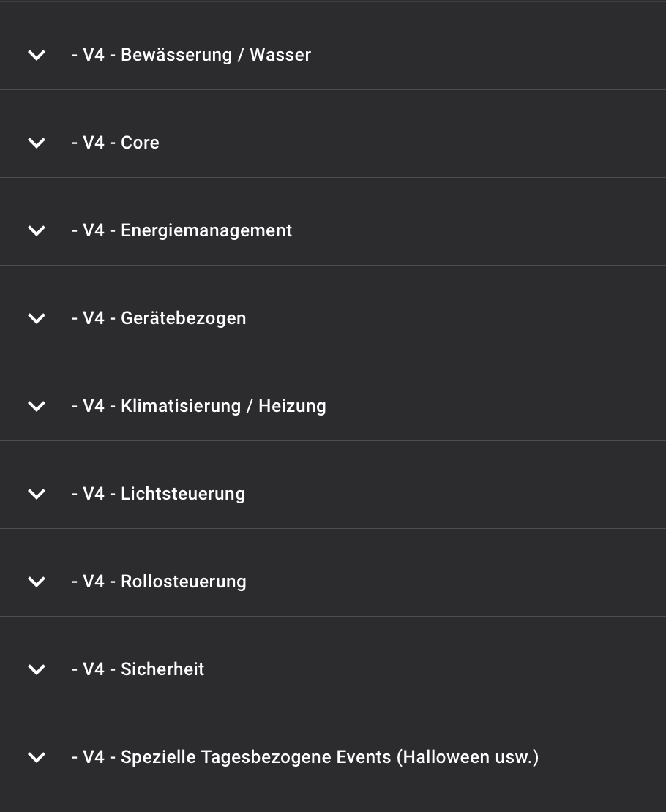666x812 pixels.
Task: Click the V4 - Klimatisierung / Heizung arrow icon
Action: tap(37, 406)
